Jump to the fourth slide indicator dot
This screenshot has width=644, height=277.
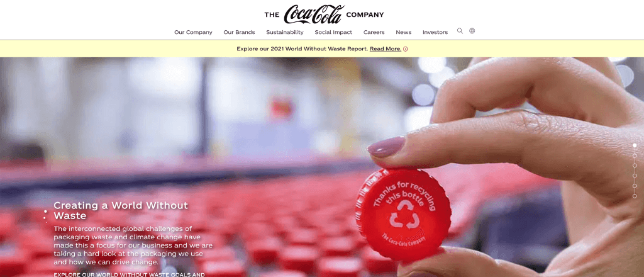pos(635,176)
